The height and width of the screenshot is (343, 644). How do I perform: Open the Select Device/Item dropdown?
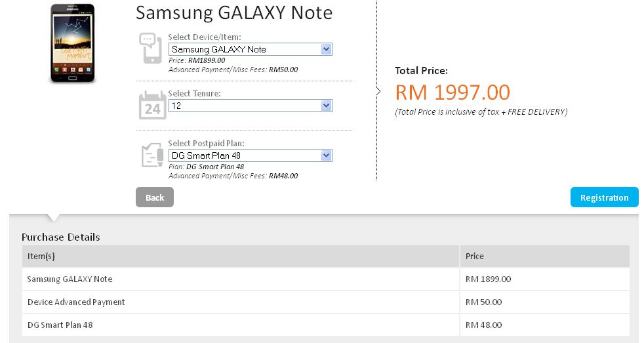point(251,49)
